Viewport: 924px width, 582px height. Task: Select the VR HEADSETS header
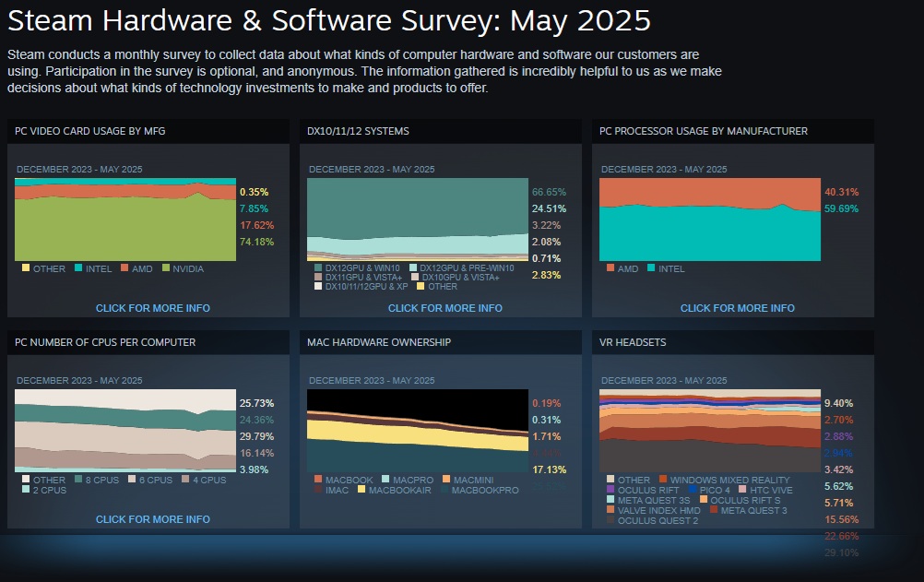tap(633, 342)
